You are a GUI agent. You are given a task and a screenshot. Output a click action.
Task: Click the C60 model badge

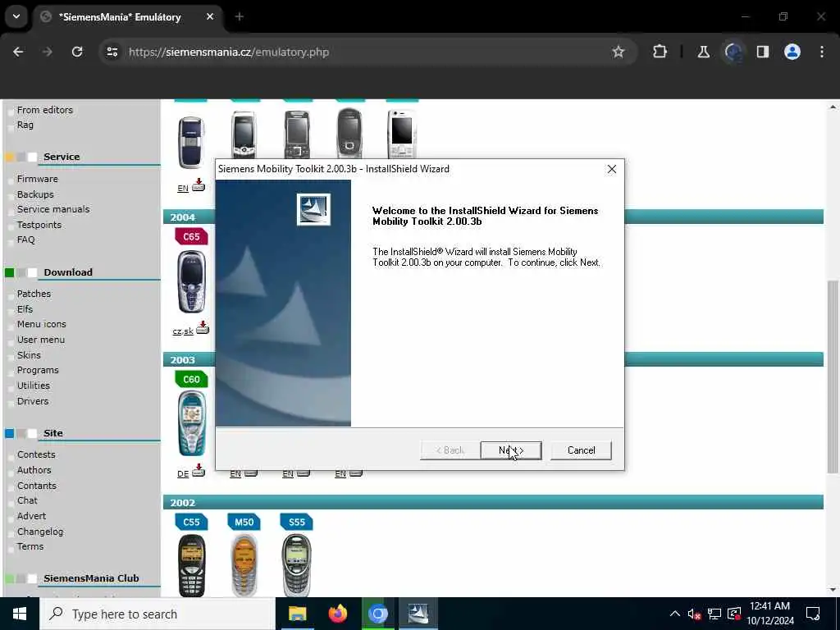(191, 379)
